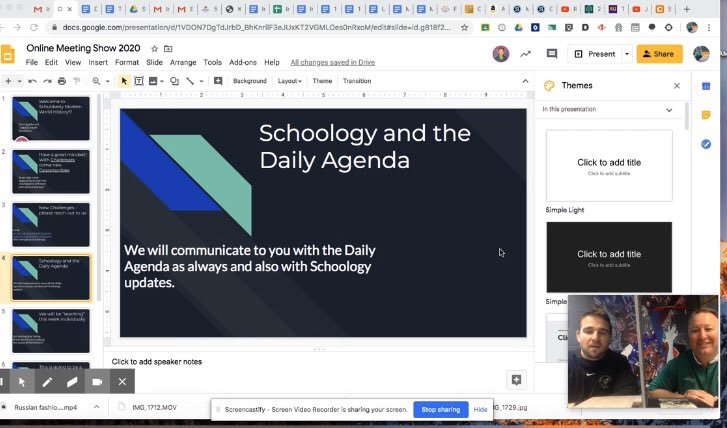Expand the insert image dropdown arrow
727x428 pixels.
point(162,81)
